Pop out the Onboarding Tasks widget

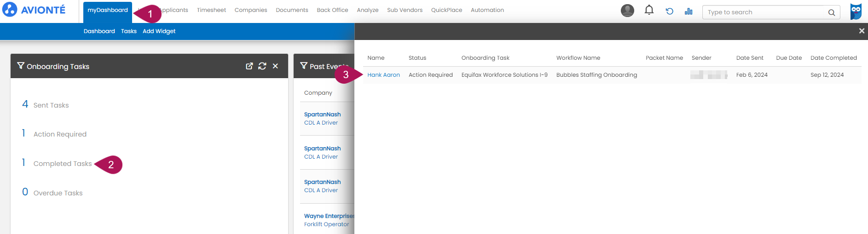(x=249, y=66)
